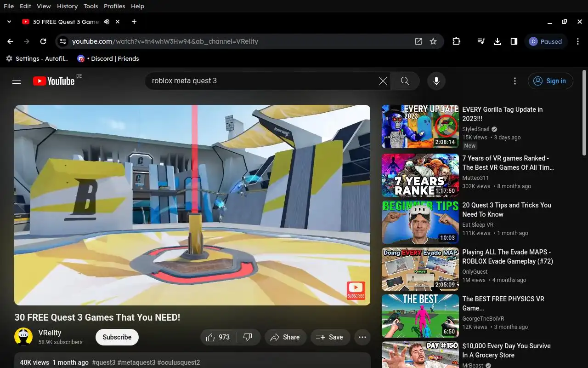Clear the search box with the X icon
588x368 pixels.
[x=383, y=81]
